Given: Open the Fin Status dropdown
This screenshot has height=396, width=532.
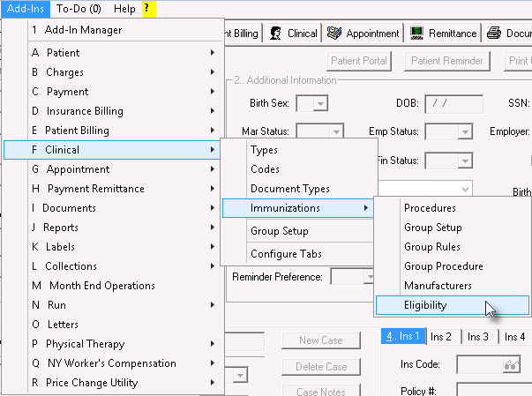Looking at the screenshot, I should [x=465, y=161].
